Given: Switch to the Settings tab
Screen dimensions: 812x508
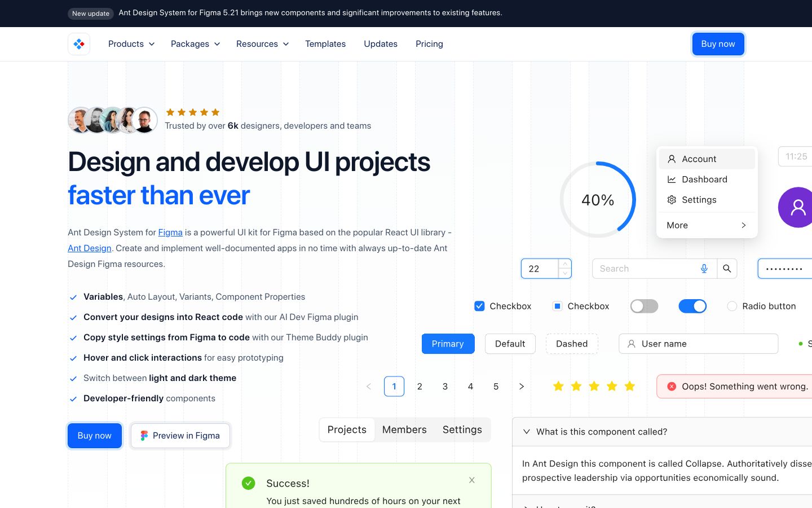Looking at the screenshot, I should pos(462,430).
